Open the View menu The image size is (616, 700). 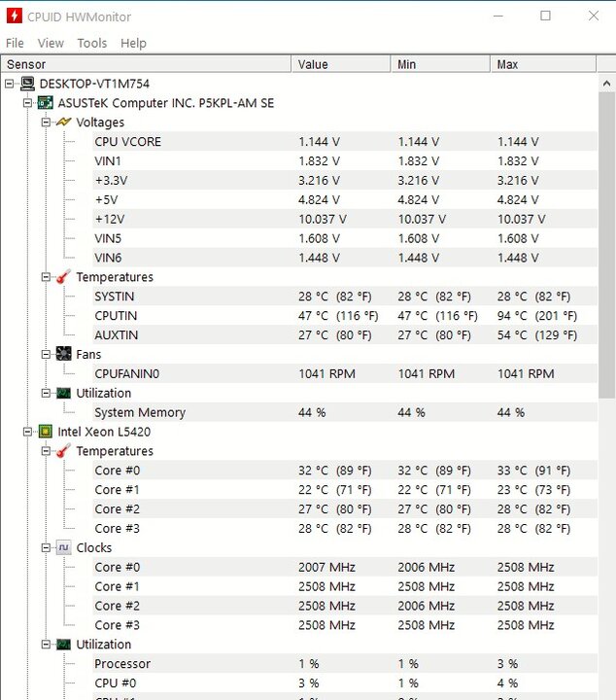[51, 43]
